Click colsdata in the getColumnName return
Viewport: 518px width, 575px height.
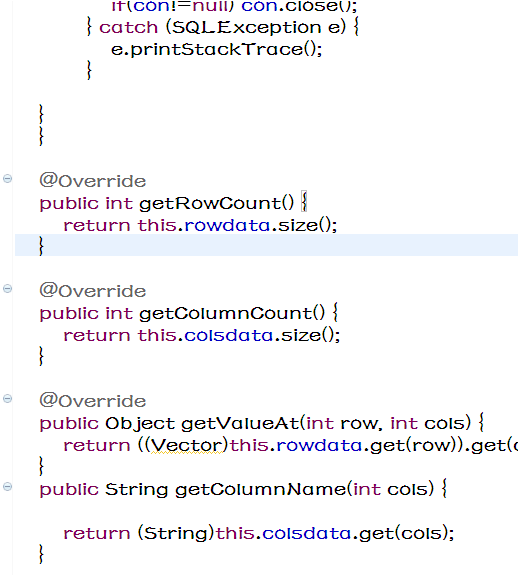click(x=307, y=533)
